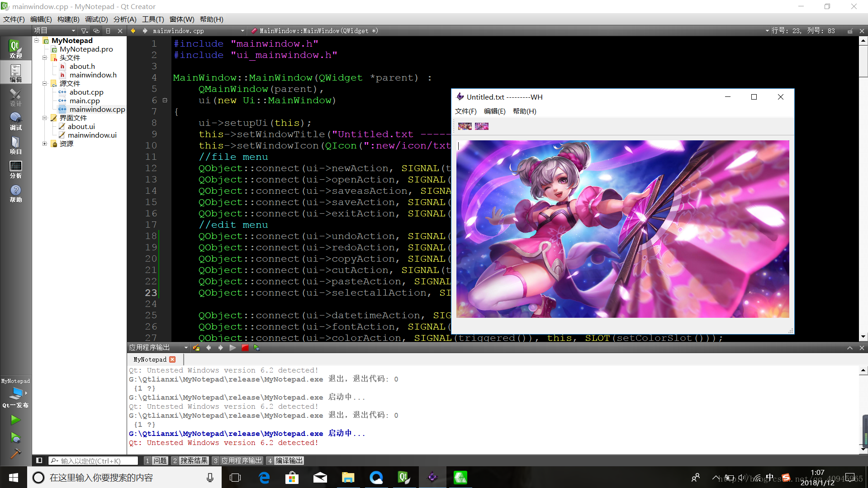Open the 文件(F) menu in the Untitled.txt window
Image resolution: width=868 pixels, height=488 pixels.
click(x=465, y=111)
